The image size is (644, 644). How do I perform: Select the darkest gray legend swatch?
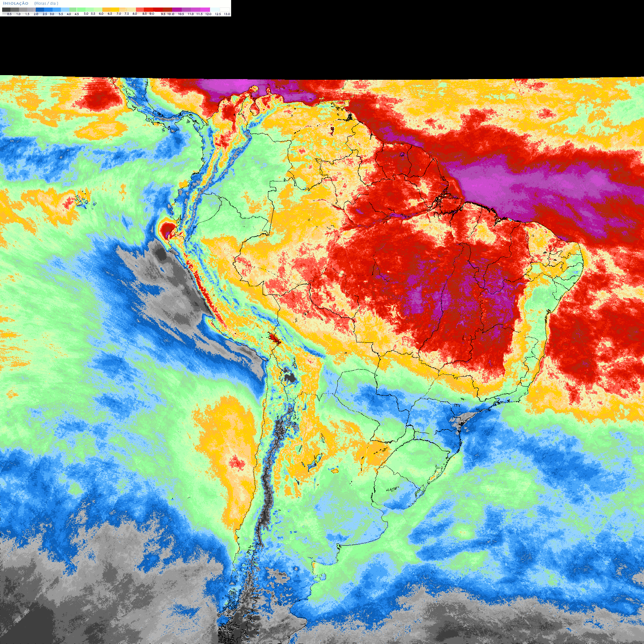click(x=6, y=10)
